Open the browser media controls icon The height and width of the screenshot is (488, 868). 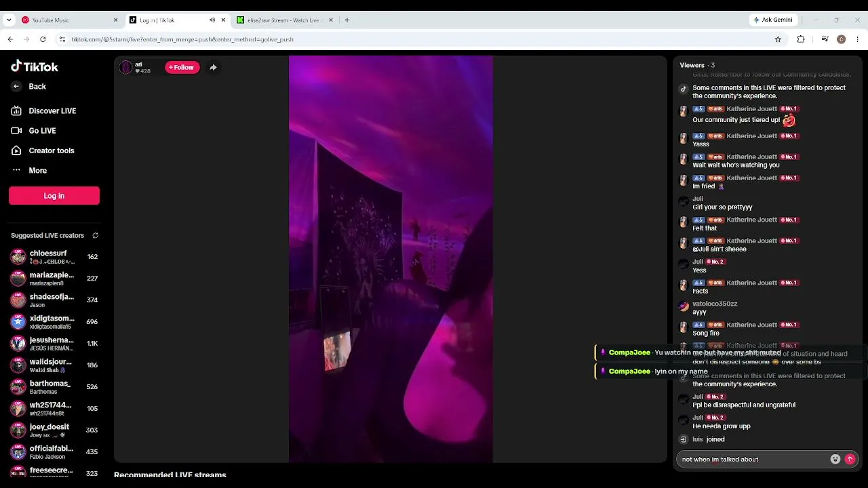coord(825,39)
